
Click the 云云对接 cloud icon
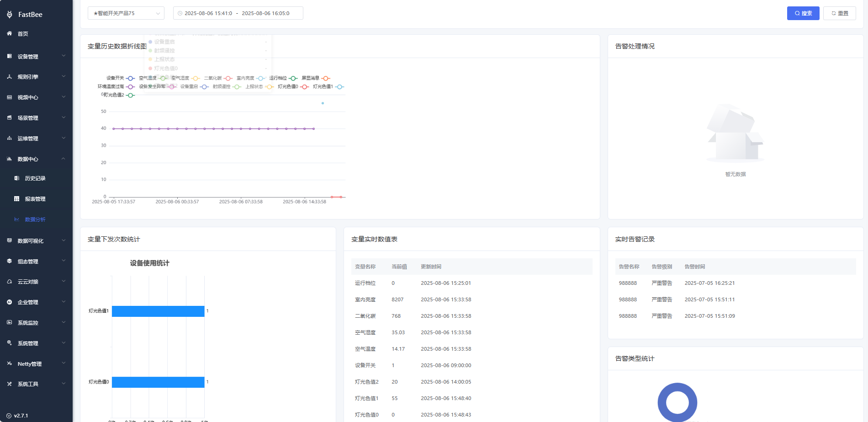(x=10, y=282)
